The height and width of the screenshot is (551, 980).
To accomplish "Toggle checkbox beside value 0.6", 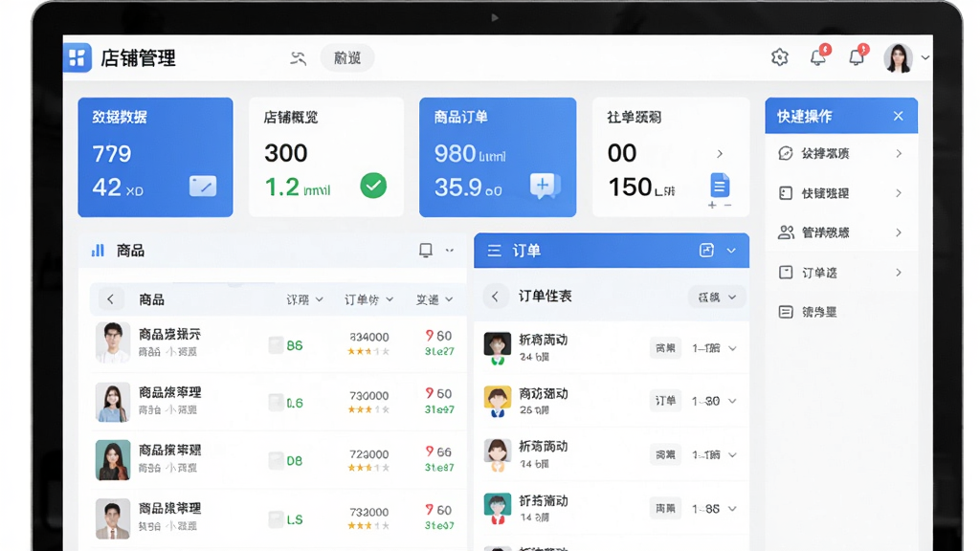I will click(x=276, y=403).
